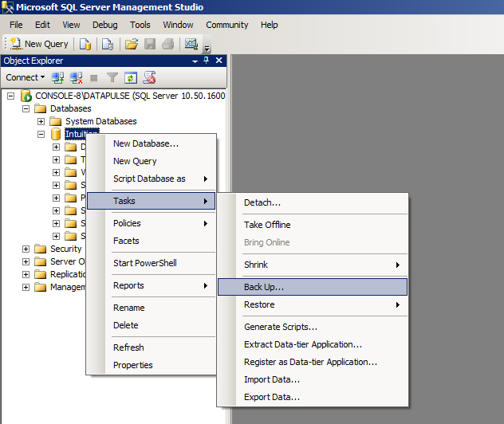Click the Tasks context menu entry
Screen dimensions: 504x424
coord(151,201)
